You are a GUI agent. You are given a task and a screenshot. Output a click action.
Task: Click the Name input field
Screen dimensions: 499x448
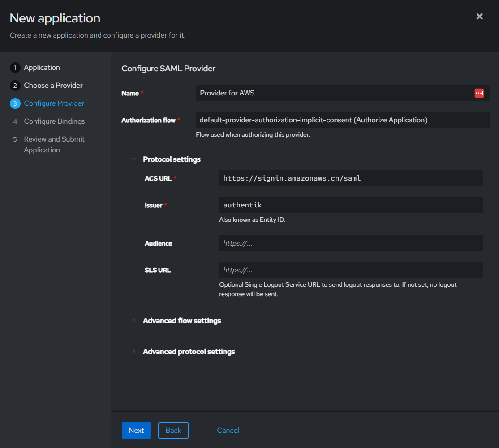334,93
